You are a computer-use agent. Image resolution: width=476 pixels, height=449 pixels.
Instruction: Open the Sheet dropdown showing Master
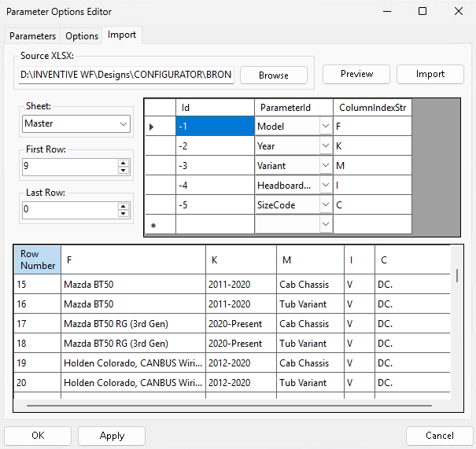pyautogui.click(x=76, y=123)
